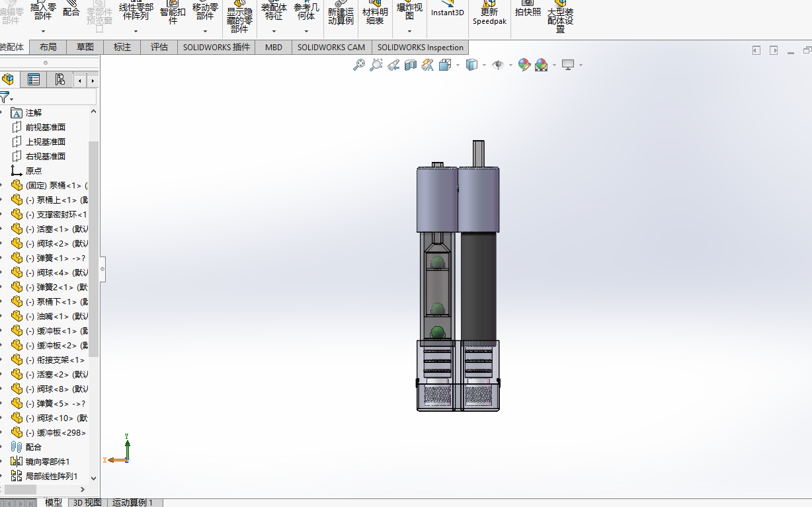
Task: Click the Hide/Show Items eye icon
Action: 498,65
